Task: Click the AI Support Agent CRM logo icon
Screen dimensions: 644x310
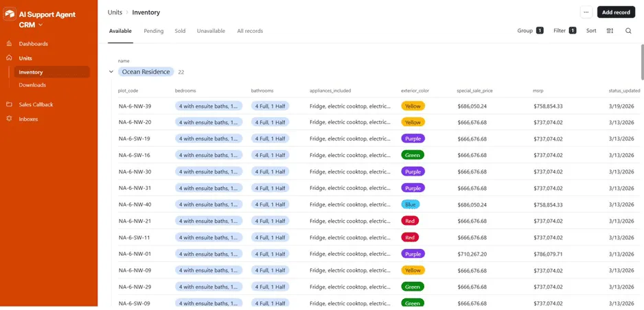Action: click(x=10, y=14)
